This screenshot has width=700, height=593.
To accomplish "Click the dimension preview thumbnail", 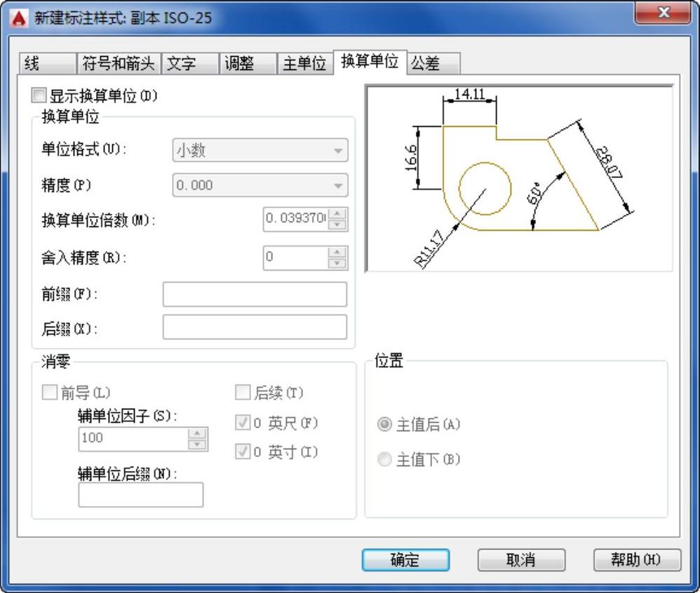I will (x=518, y=178).
